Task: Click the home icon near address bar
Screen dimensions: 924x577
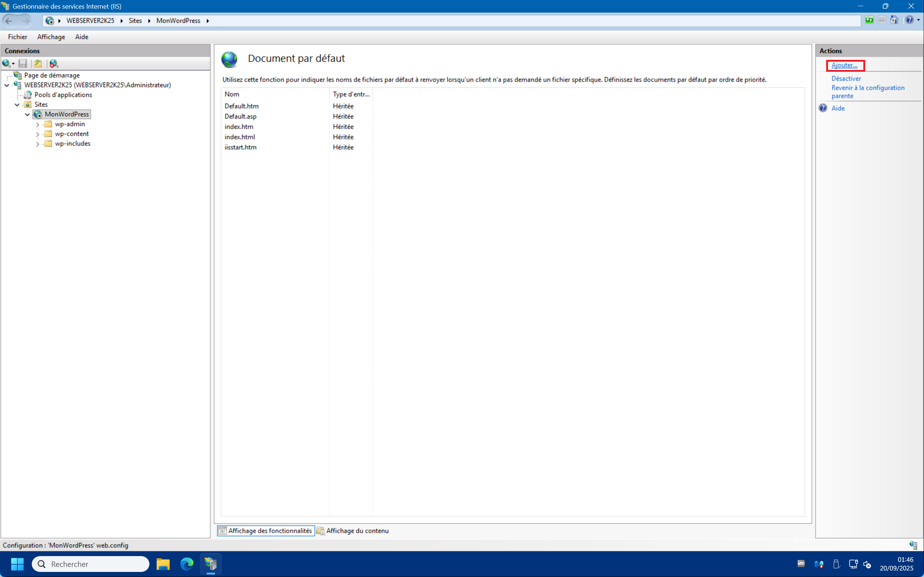Action: (894, 20)
